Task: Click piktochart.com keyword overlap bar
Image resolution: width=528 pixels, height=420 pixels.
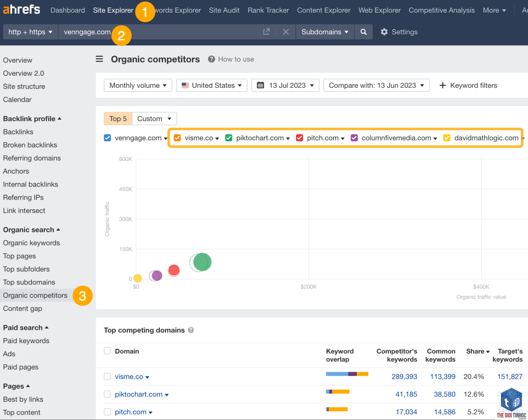Action: tap(338, 391)
